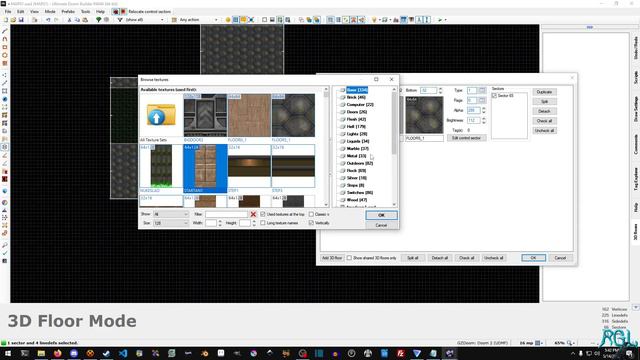
Task: Open the Tools menu
Action: pos(85,11)
